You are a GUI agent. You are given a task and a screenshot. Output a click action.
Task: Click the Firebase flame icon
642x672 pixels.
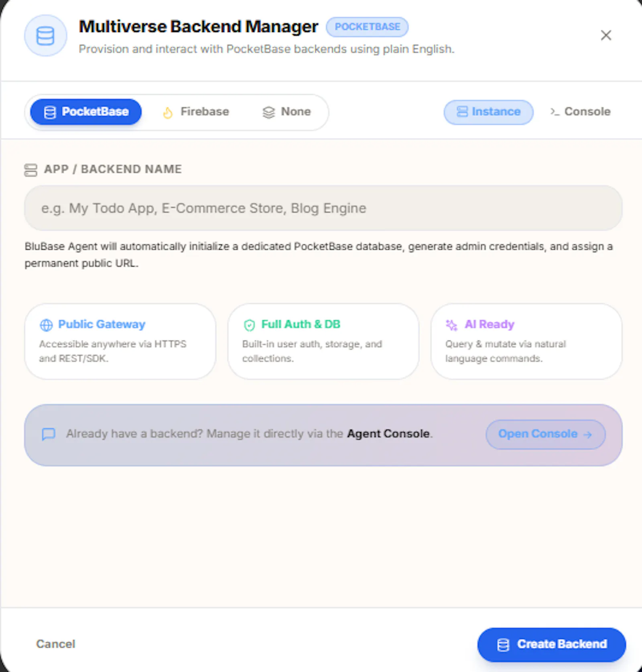point(168,113)
